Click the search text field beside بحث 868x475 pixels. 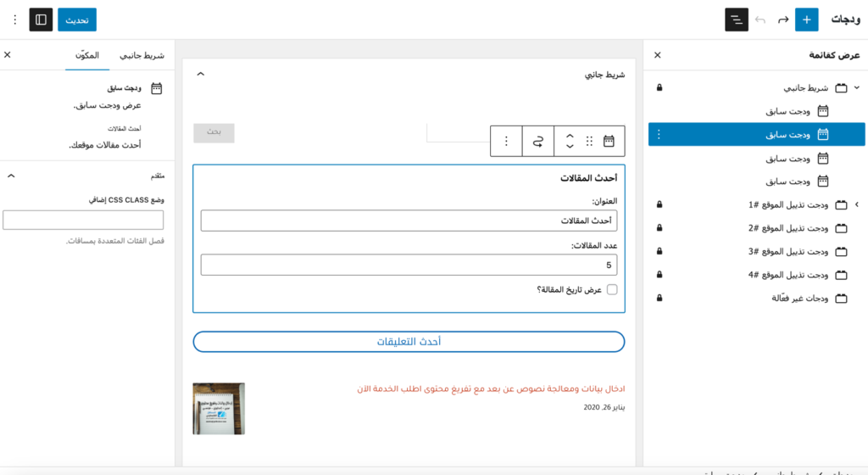tap(459, 133)
